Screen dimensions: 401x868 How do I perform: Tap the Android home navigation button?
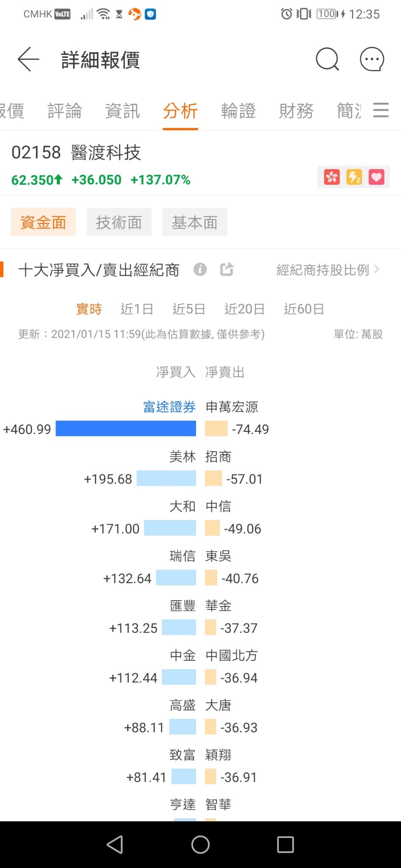coord(200,845)
